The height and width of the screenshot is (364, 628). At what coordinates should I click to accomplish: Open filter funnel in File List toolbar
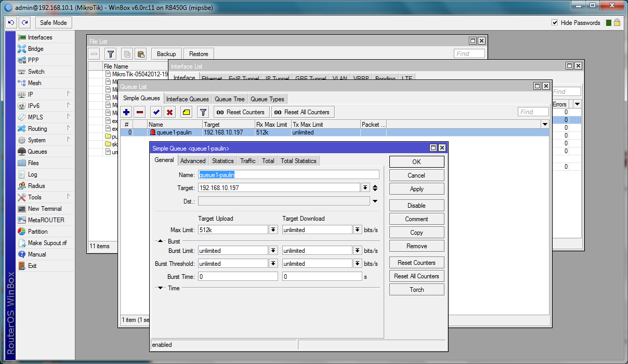tap(110, 53)
